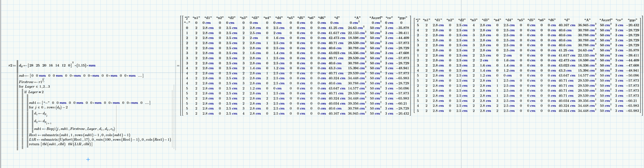Click the mm unit after the 1.15 factor
The image size is (644, 168).
(92, 66)
